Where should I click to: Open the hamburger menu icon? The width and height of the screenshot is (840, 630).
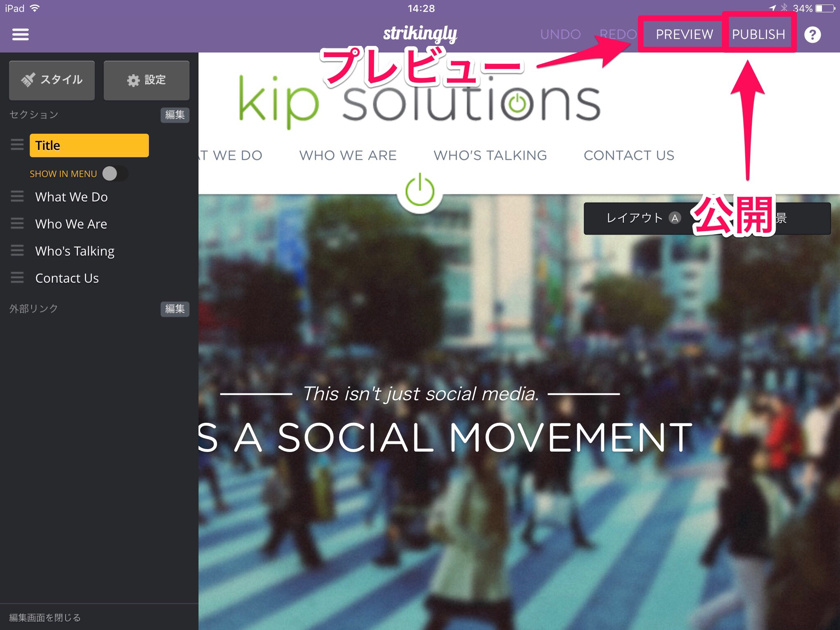pos(21,34)
